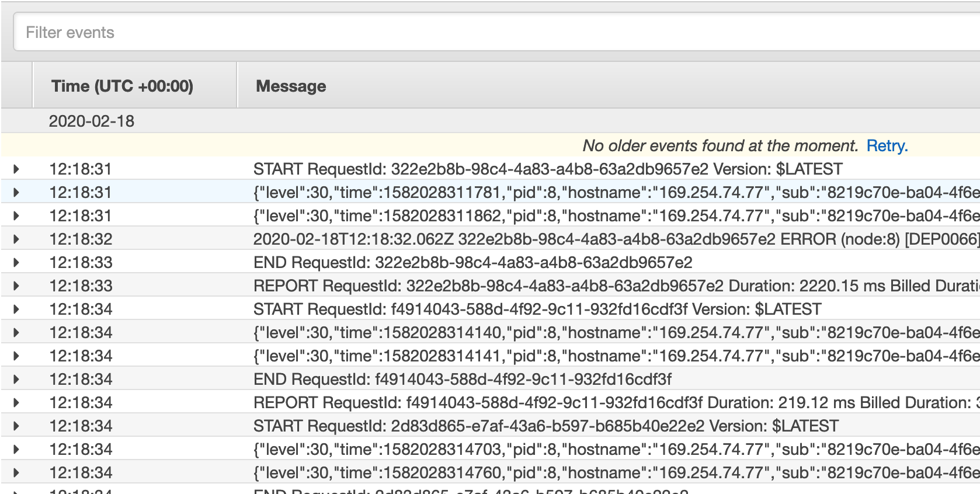This screenshot has width=980, height=494.
Task: Expand the log entry with time 1582028314703
Action: (16, 450)
